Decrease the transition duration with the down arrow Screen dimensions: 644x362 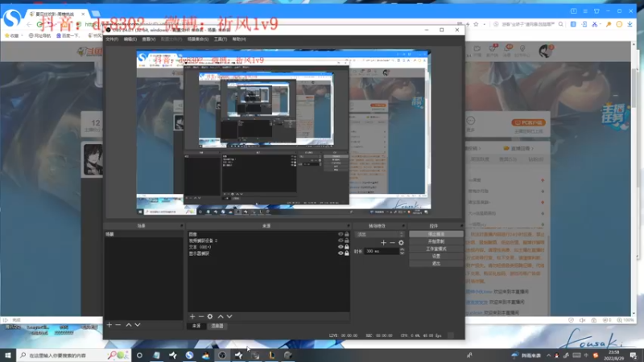pos(402,253)
